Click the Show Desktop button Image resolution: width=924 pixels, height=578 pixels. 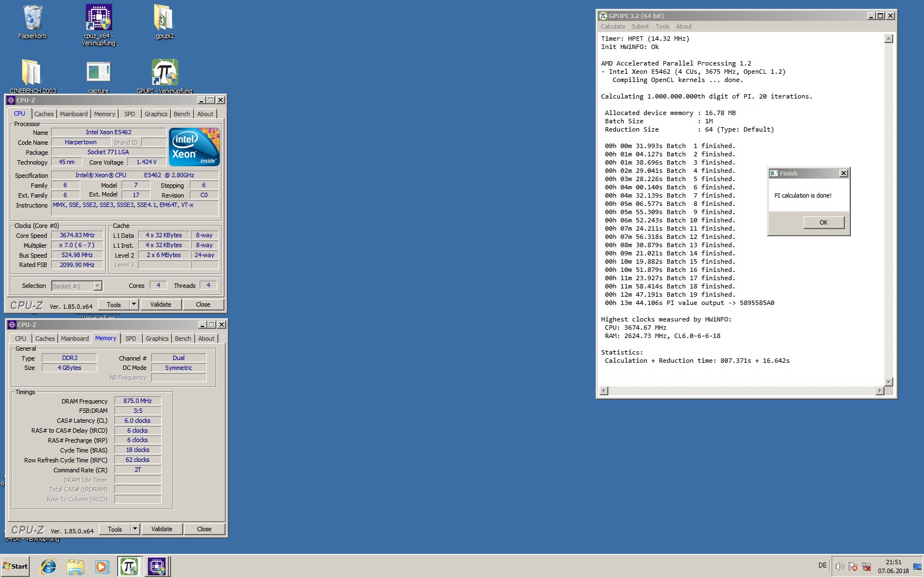coord(917,566)
